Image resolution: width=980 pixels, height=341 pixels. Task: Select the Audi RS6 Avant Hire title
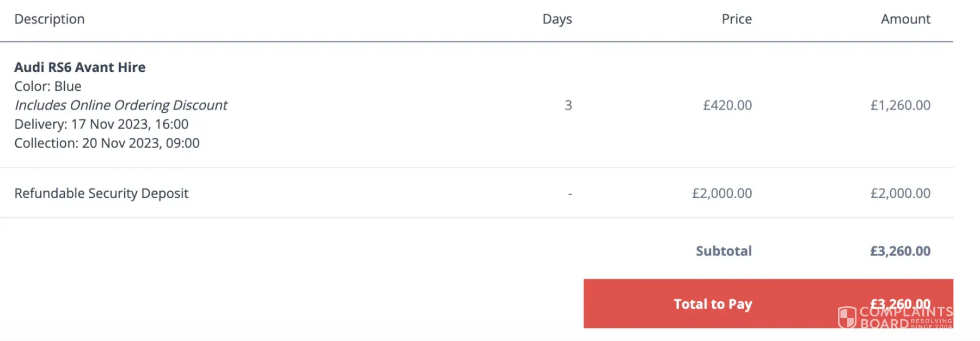[x=80, y=67]
